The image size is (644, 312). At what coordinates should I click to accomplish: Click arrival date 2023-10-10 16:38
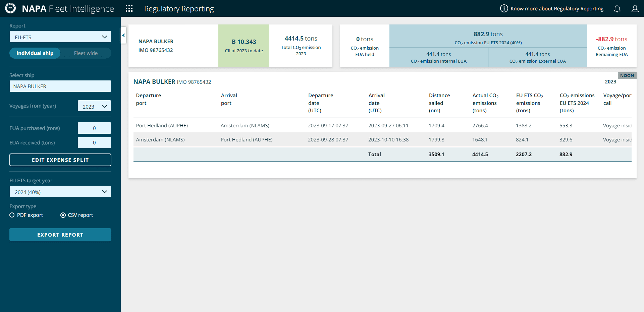[388, 140]
